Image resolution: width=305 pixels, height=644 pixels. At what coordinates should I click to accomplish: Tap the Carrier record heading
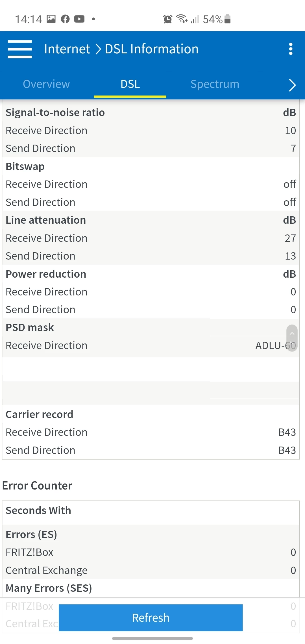pos(40,414)
